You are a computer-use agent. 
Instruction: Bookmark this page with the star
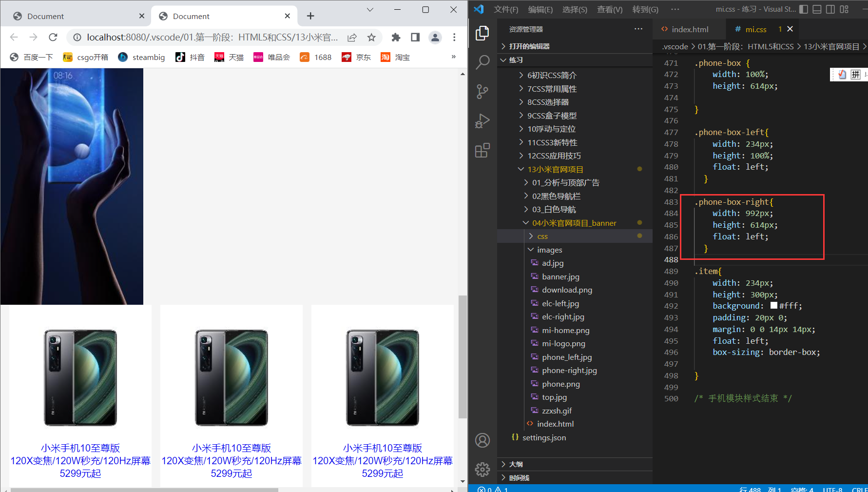pos(371,37)
